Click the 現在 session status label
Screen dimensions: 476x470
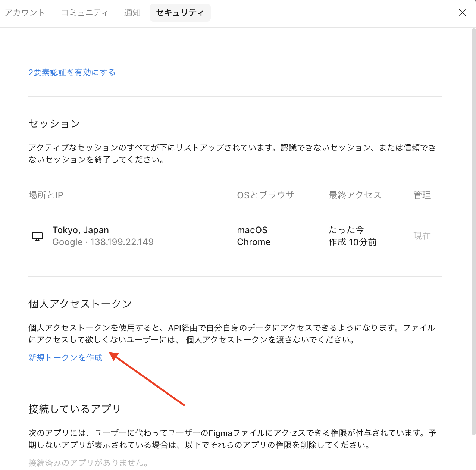pos(422,236)
